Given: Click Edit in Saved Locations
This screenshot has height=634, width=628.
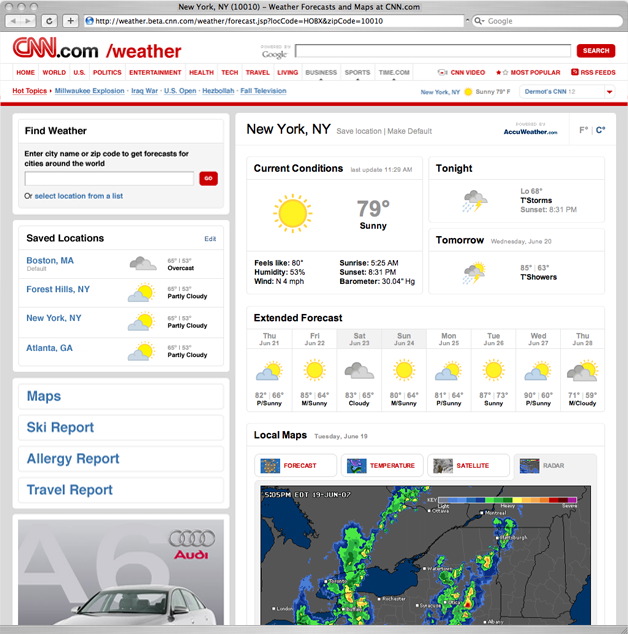Looking at the screenshot, I should pyautogui.click(x=210, y=239).
